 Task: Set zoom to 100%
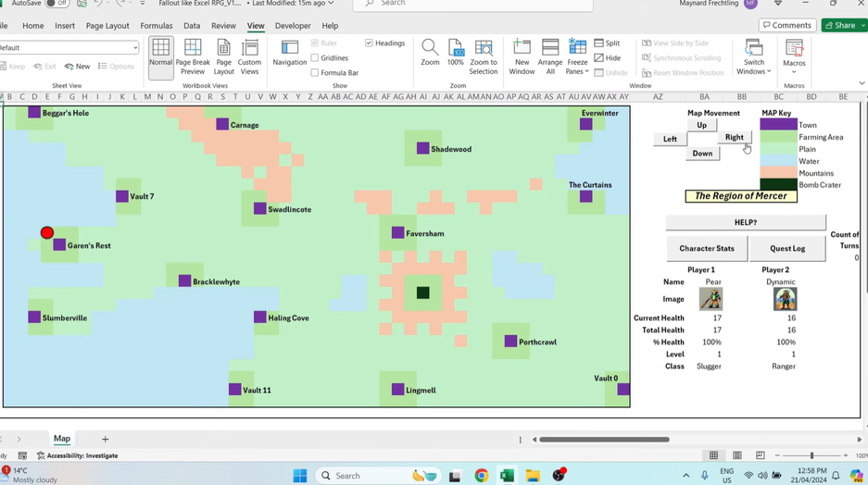[x=456, y=53]
